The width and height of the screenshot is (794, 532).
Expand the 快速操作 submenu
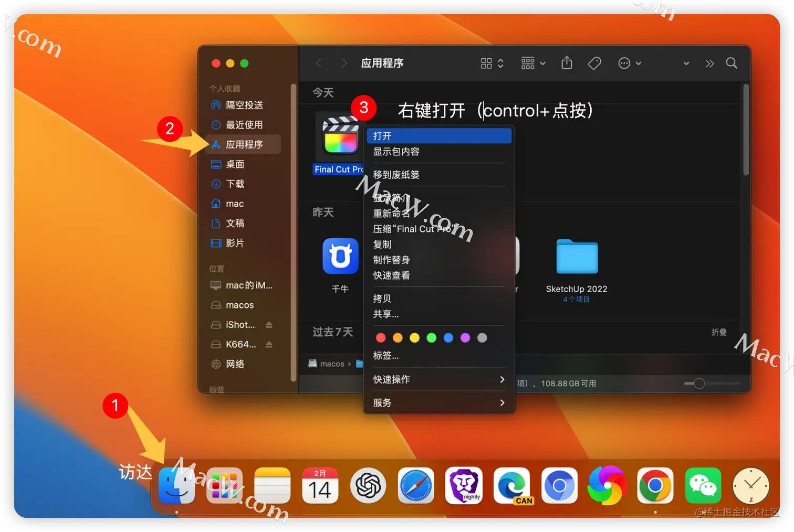coord(438,379)
